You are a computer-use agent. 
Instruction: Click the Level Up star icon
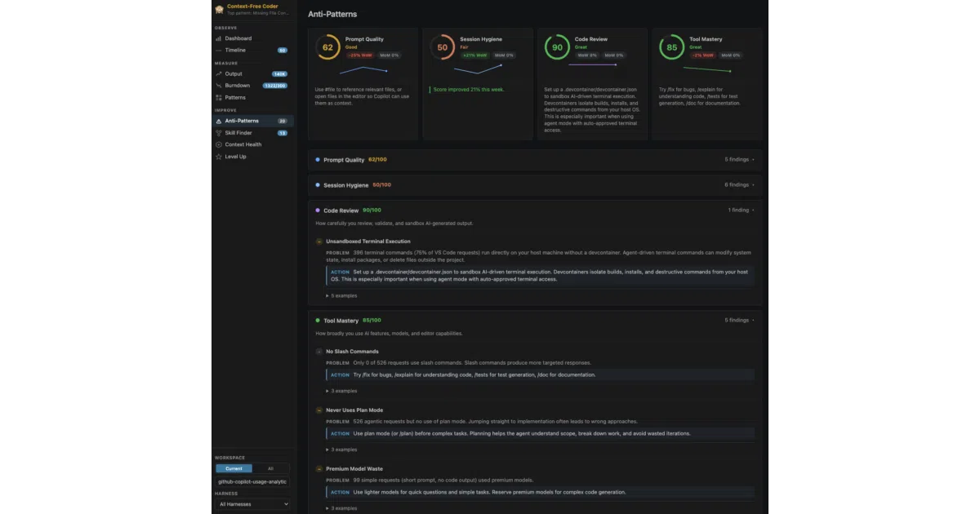point(218,156)
